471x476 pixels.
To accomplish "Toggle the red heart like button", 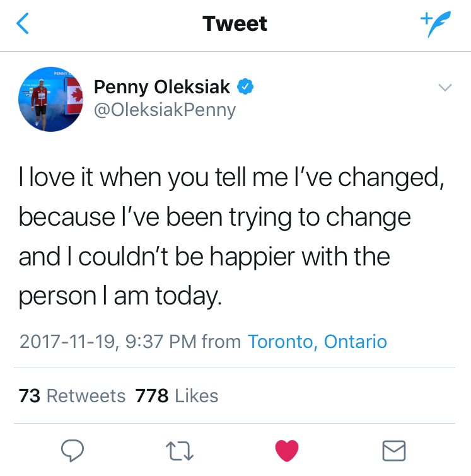I will click(x=287, y=450).
